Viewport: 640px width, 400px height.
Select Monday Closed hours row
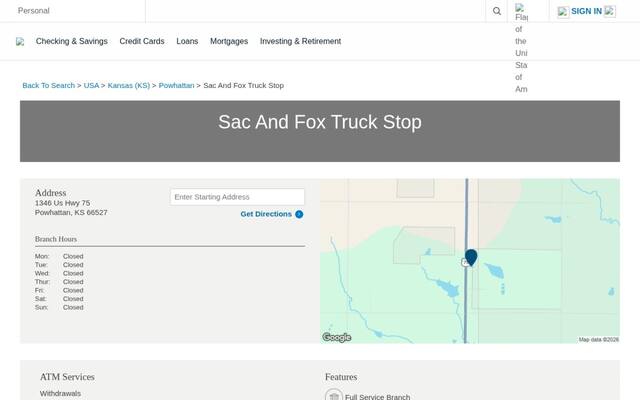tap(59, 256)
